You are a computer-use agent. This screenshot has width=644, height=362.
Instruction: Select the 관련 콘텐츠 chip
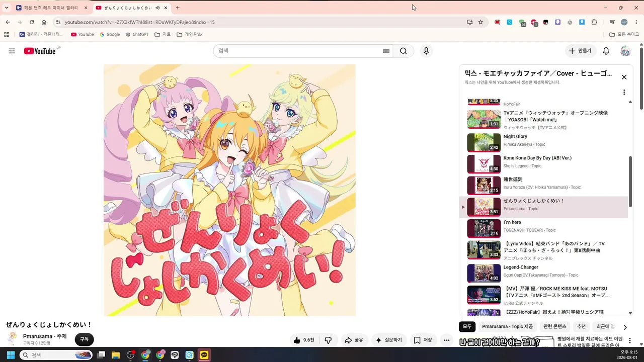554,327
